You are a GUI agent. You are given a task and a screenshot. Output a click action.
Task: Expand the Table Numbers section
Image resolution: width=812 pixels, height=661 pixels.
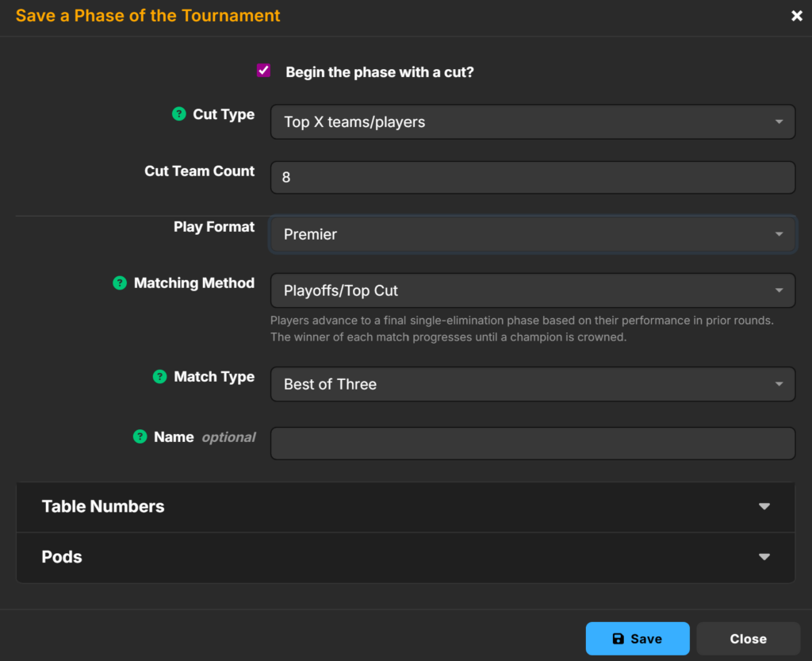pos(103,506)
